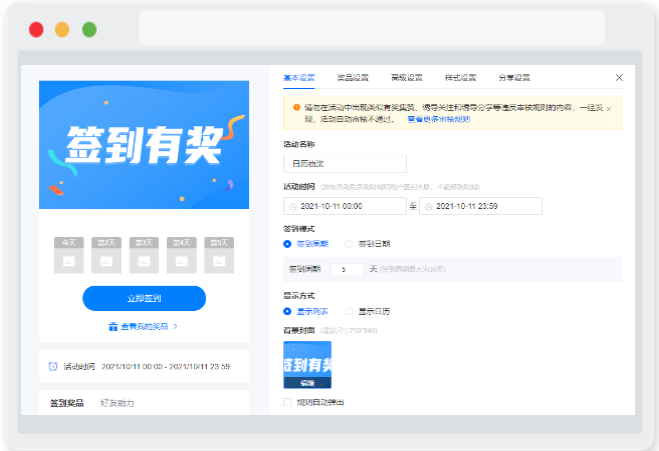Click the gift icon beside 查看我的奖品
Image resolution: width=659 pixels, height=451 pixels.
point(113,327)
